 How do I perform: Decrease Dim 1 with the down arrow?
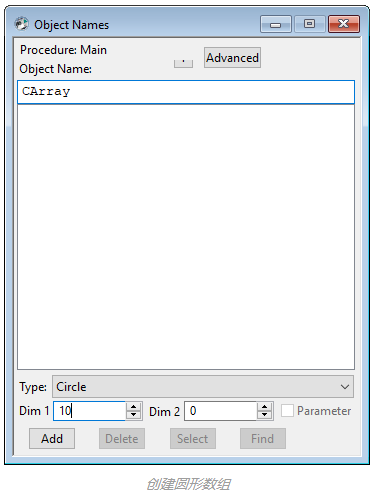[x=134, y=415]
